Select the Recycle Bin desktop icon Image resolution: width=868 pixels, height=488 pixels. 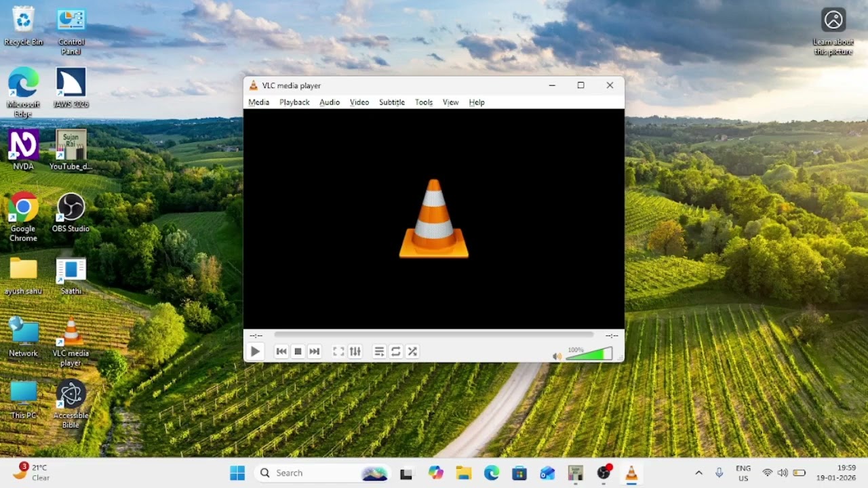[x=23, y=26]
